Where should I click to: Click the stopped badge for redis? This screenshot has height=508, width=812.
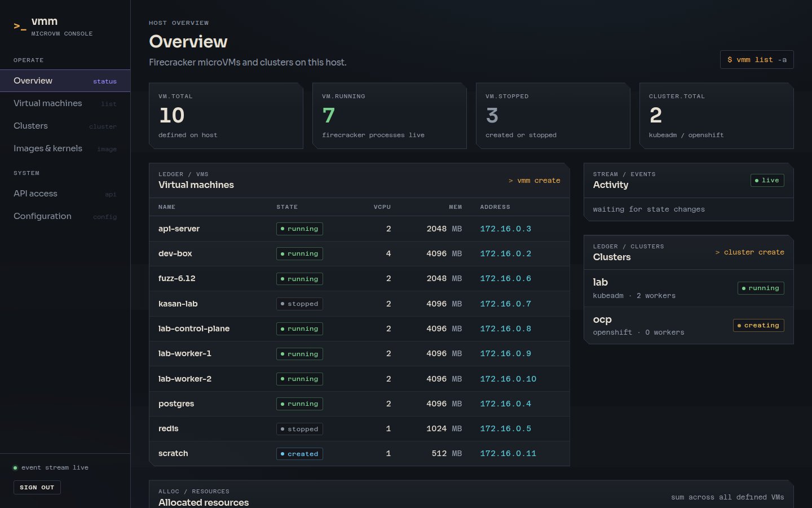(x=299, y=429)
